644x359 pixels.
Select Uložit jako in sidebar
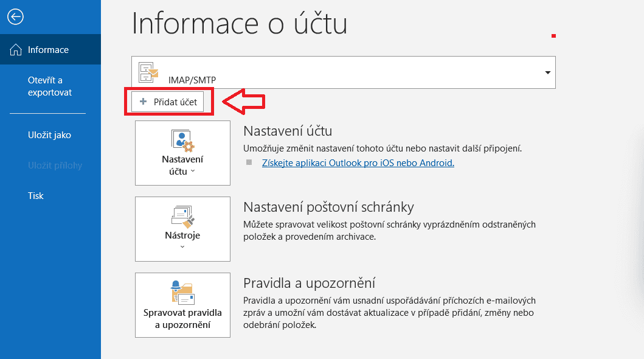click(49, 134)
